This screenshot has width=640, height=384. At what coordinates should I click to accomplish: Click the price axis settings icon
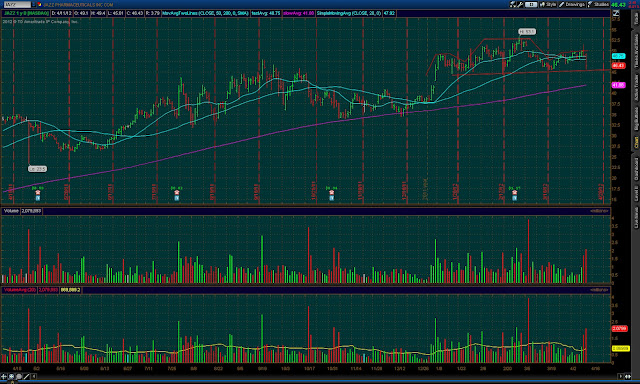point(616,13)
